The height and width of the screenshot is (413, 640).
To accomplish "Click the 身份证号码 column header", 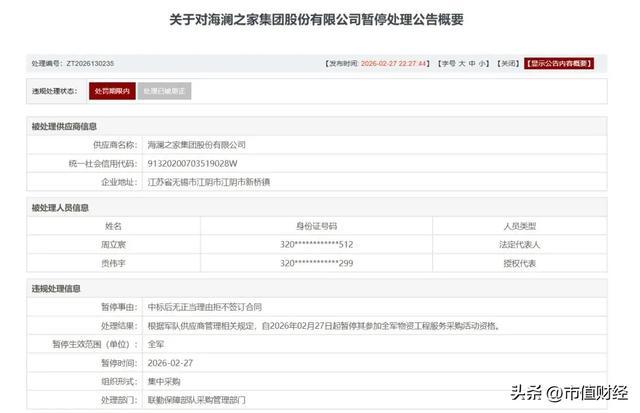I will (x=316, y=226).
